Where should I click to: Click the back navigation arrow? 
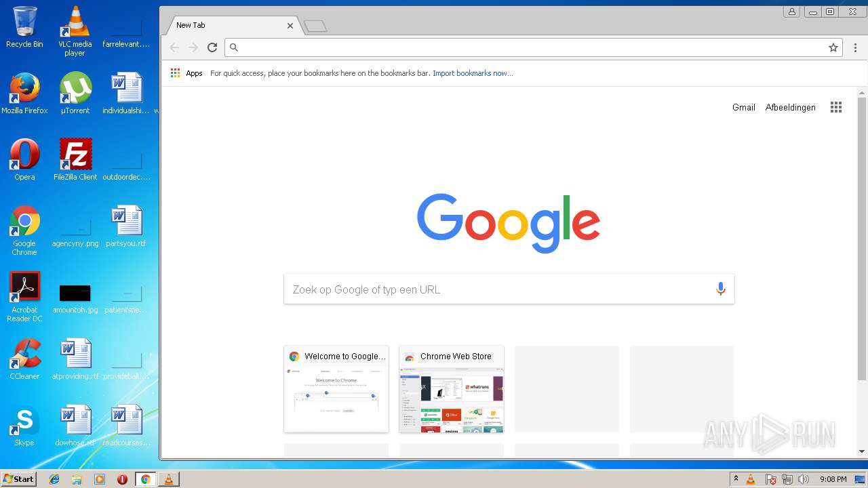(174, 47)
